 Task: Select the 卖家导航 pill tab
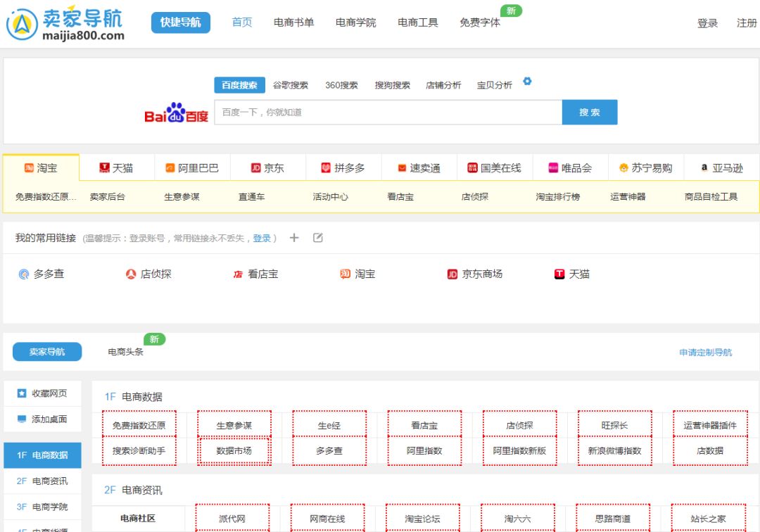pyautogui.click(x=47, y=352)
